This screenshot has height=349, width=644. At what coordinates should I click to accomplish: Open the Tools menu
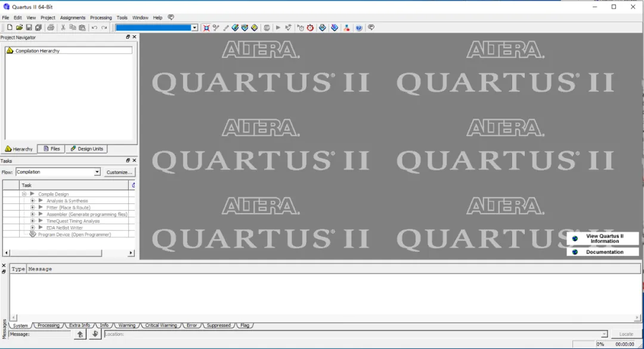pyautogui.click(x=122, y=18)
